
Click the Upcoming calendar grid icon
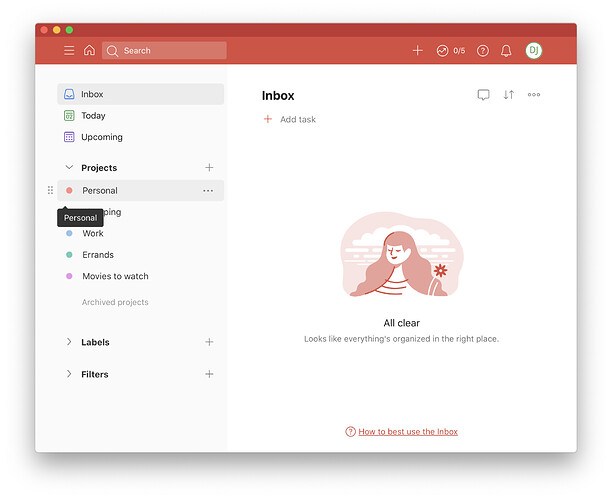point(69,137)
